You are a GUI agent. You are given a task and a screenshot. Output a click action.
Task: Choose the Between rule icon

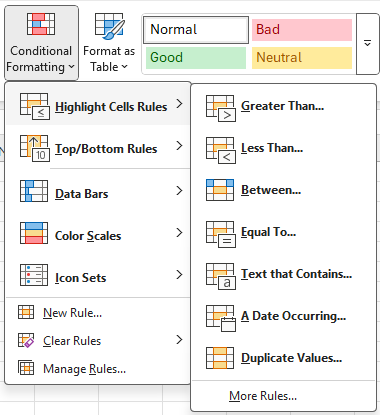(x=220, y=190)
